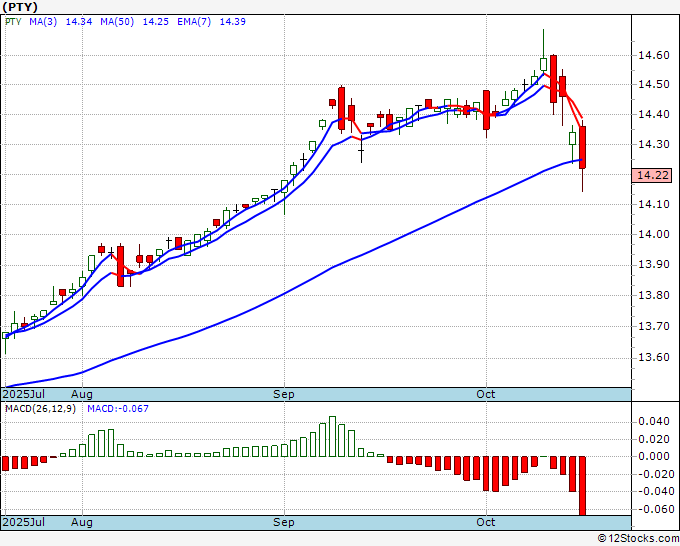This screenshot has width=680, height=546.
Task: Click the 14.00 price axis label
Action: coord(654,234)
